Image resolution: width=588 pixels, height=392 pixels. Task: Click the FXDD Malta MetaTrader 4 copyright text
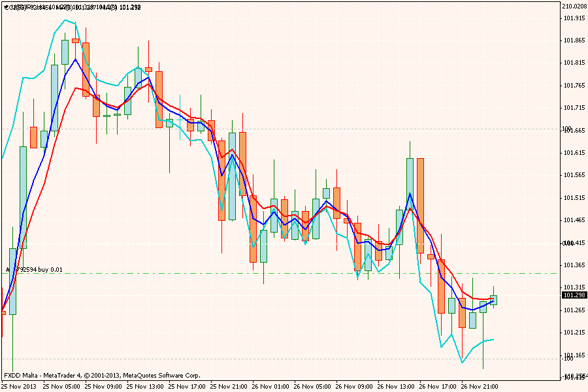[x=102, y=376]
